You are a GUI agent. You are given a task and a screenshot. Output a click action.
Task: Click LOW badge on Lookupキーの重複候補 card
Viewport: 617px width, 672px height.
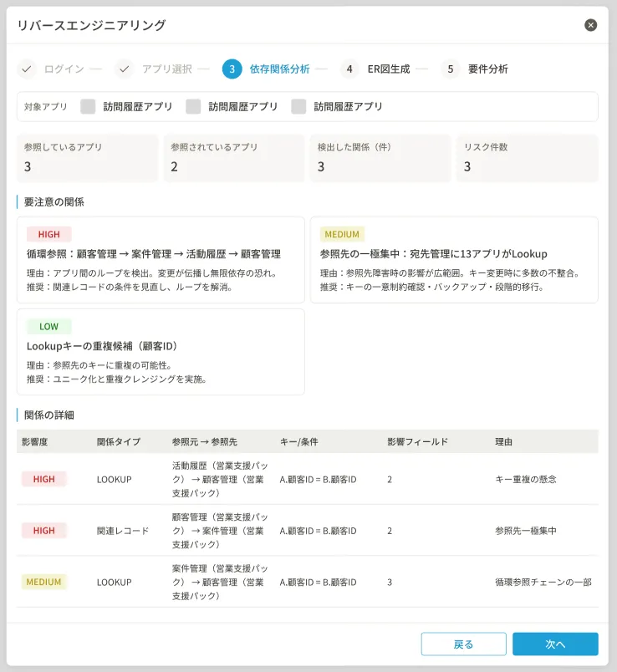(x=49, y=327)
